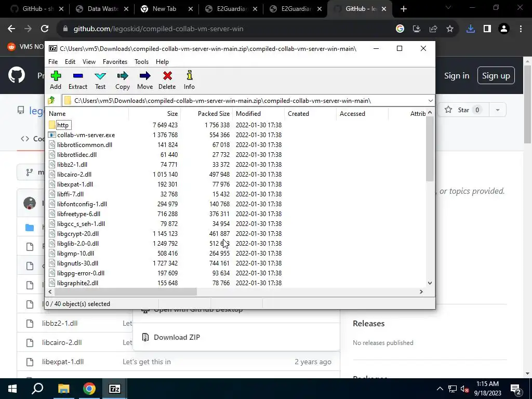Click the Move toolbar icon

[x=145, y=80]
